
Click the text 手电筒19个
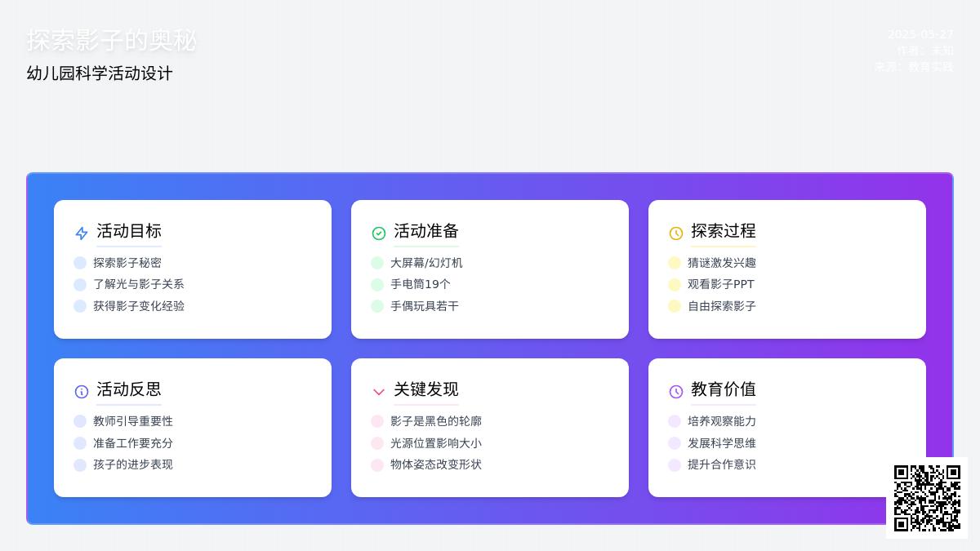(421, 284)
